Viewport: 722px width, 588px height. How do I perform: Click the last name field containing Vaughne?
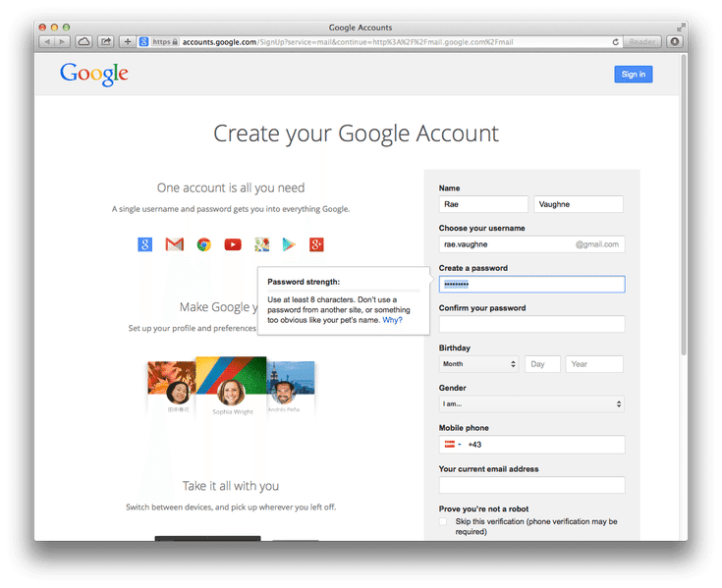coord(579,204)
